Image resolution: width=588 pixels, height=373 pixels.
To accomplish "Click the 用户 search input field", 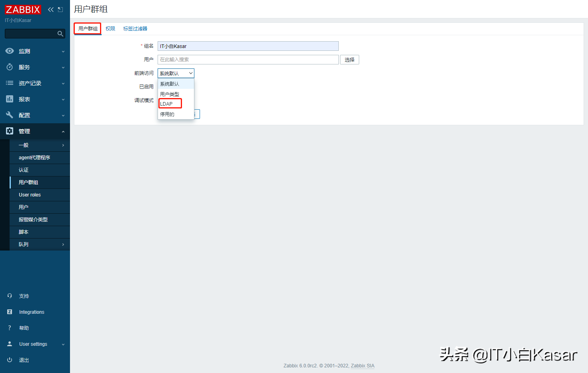I will click(x=248, y=60).
